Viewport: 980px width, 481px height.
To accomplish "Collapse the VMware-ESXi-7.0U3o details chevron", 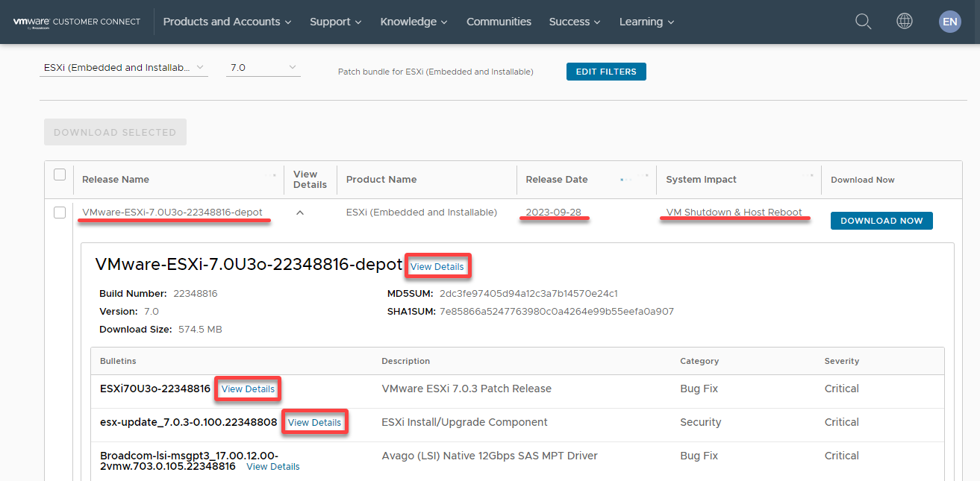I will [x=300, y=213].
